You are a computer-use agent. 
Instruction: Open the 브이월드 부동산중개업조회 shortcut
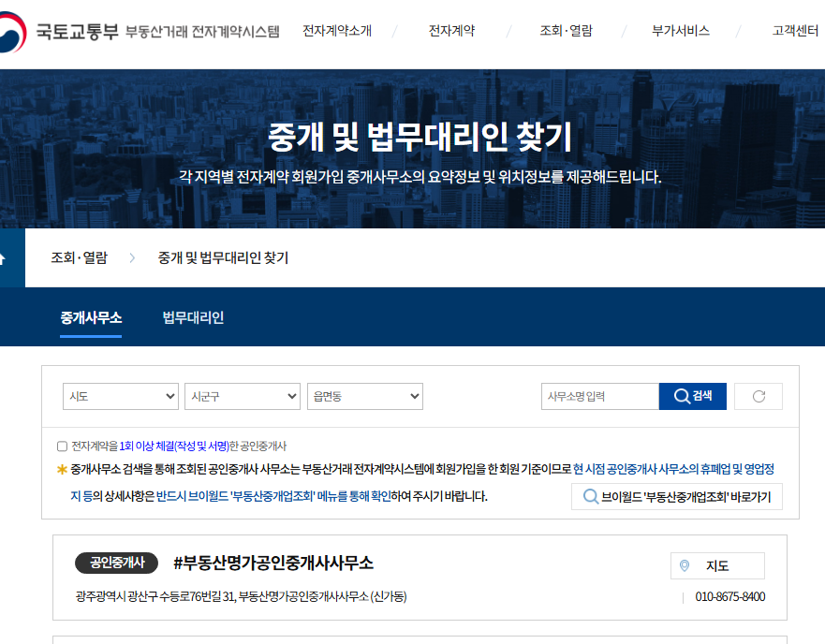(x=676, y=496)
